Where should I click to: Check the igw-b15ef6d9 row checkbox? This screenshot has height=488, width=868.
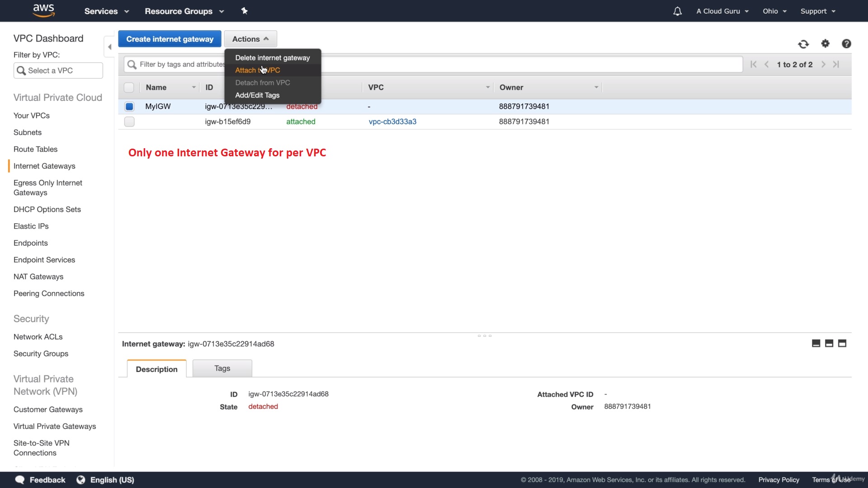click(x=129, y=122)
